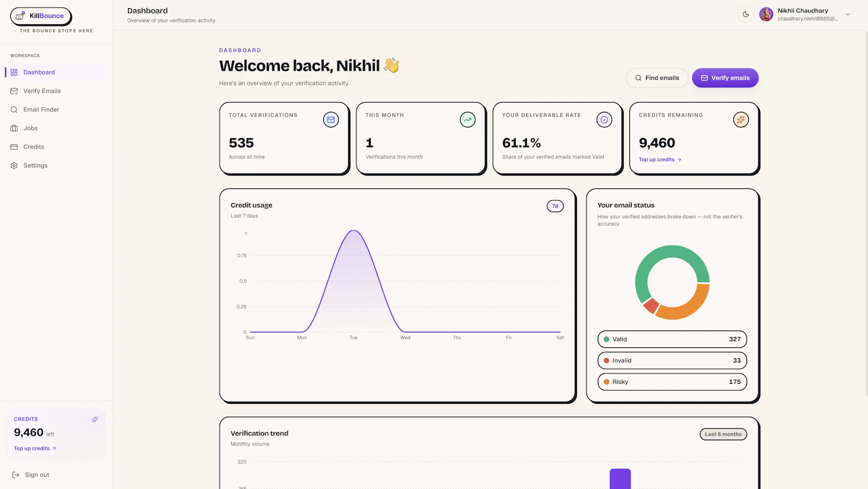Open the Credits page from sidebar
Image resolution: width=868 pixels, height=489 pixels.
tap(56, 147)
